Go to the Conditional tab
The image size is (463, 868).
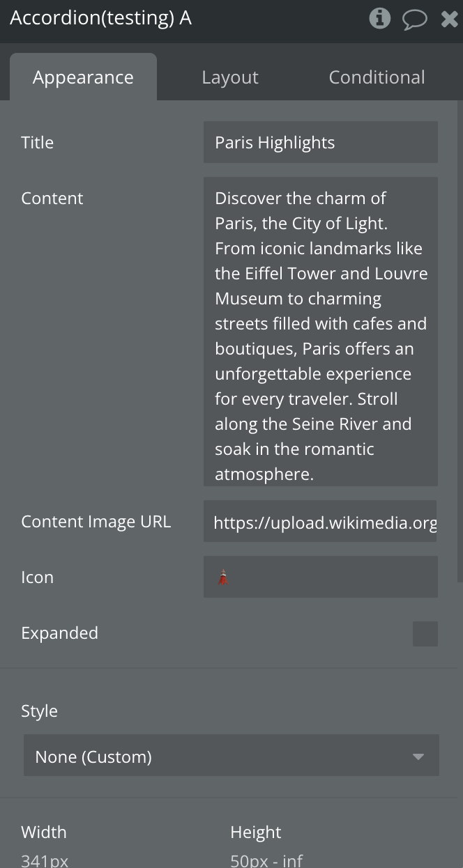click(377, 77)
